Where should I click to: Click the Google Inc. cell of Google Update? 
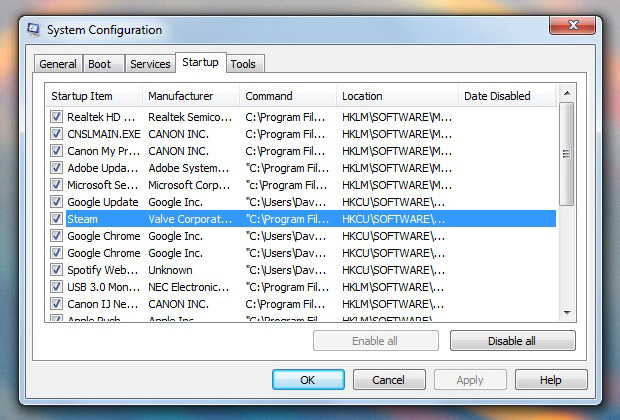[x=176, y=202]
